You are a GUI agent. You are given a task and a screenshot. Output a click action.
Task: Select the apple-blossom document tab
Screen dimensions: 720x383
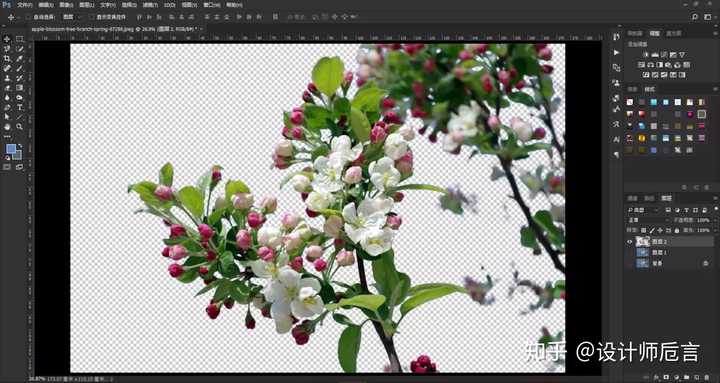[x=114, y=28]
